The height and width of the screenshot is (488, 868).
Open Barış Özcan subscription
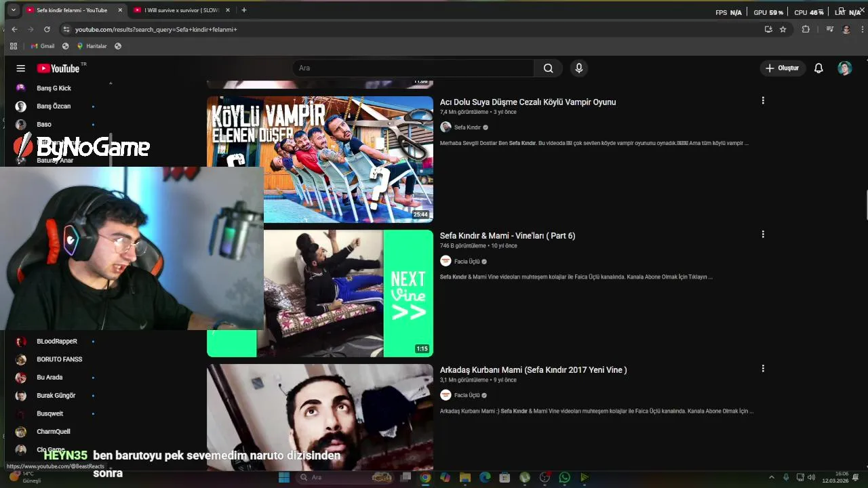54,106
